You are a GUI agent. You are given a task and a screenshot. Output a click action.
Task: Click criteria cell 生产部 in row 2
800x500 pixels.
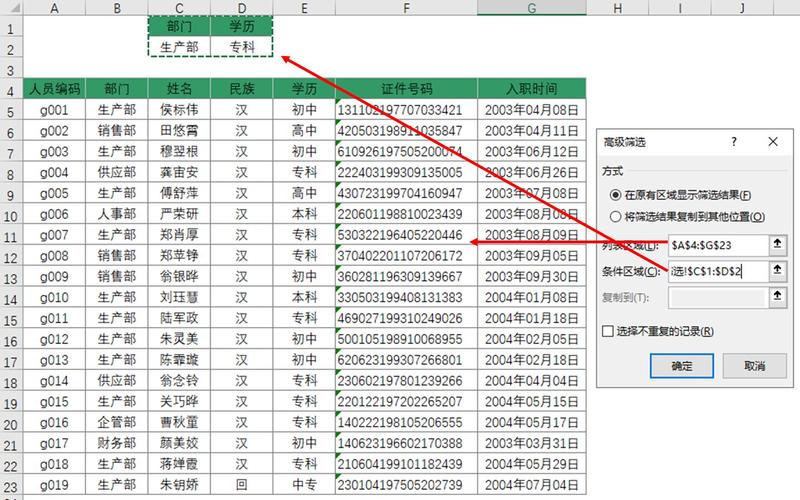click(x=179, y=47)
